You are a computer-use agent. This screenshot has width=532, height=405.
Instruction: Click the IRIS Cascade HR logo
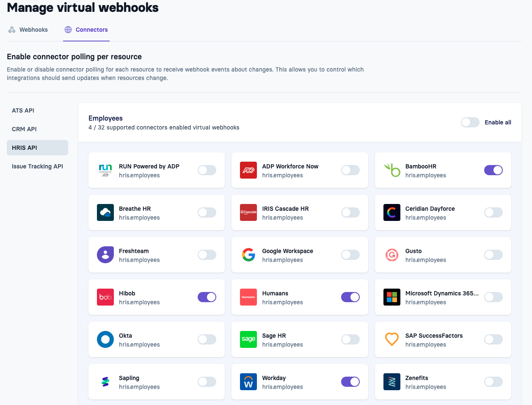click(248, 212)
